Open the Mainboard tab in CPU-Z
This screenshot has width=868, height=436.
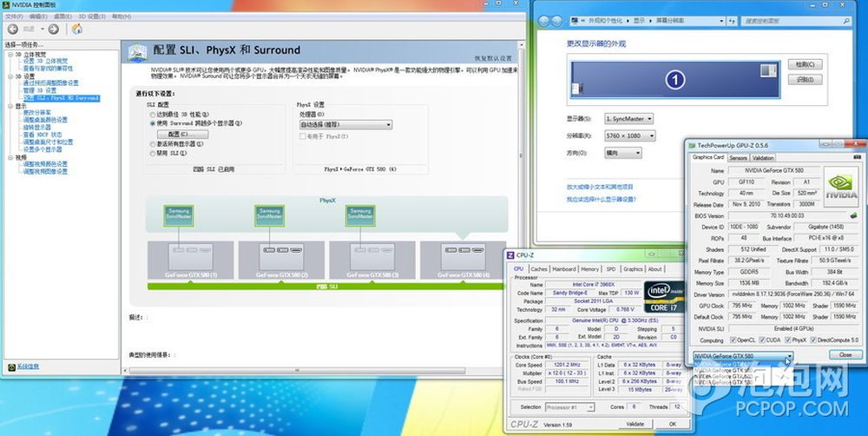click(x=564, y=269)
